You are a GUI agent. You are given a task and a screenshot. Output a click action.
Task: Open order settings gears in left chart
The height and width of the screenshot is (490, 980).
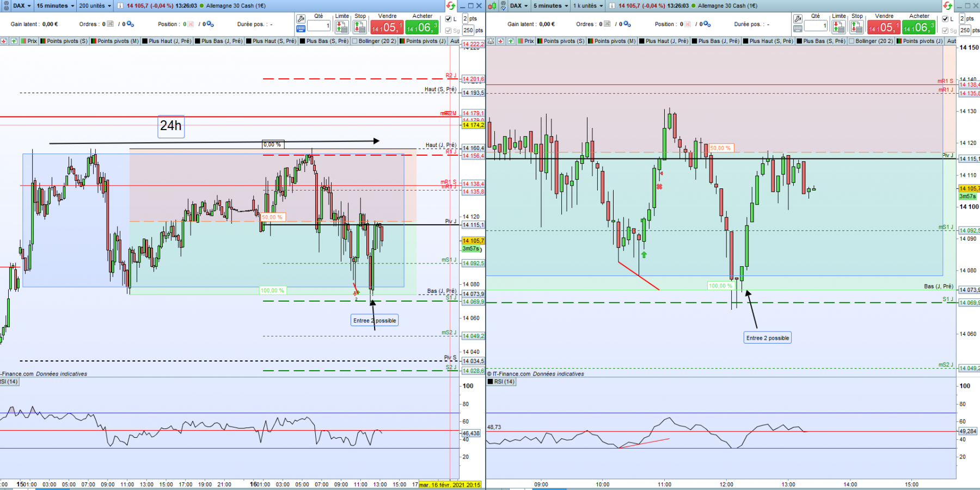coord(131,24)
